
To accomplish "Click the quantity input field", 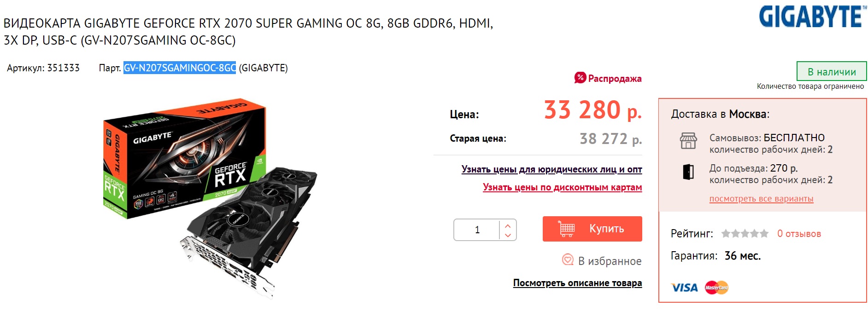I will click(477, 230).
